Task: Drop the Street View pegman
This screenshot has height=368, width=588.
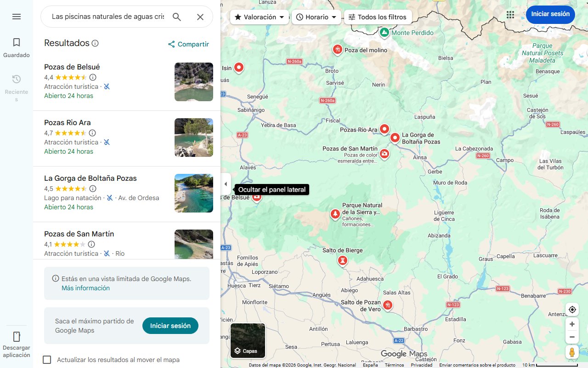Action: [572, 352]
